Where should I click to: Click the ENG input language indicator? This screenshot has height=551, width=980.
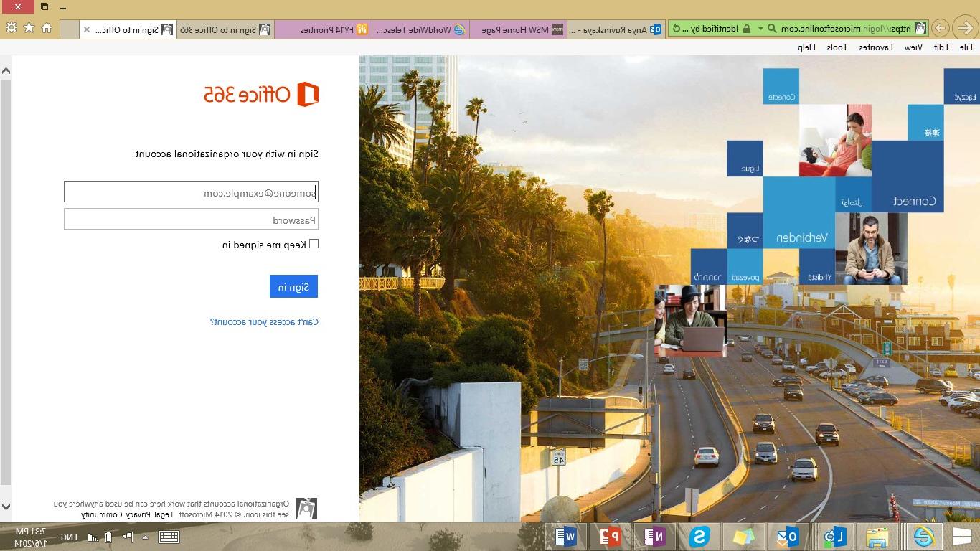tap(69, 537)
